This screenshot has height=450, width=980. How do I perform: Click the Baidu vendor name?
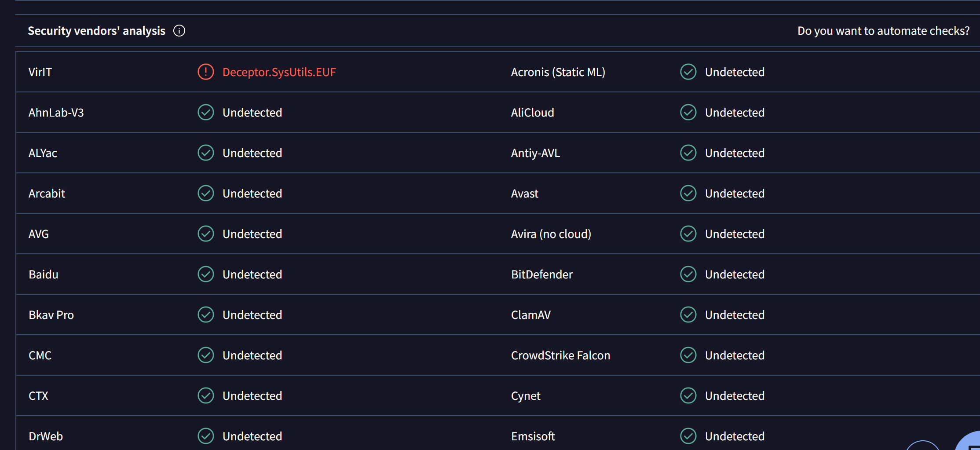(x=43, y=274)
